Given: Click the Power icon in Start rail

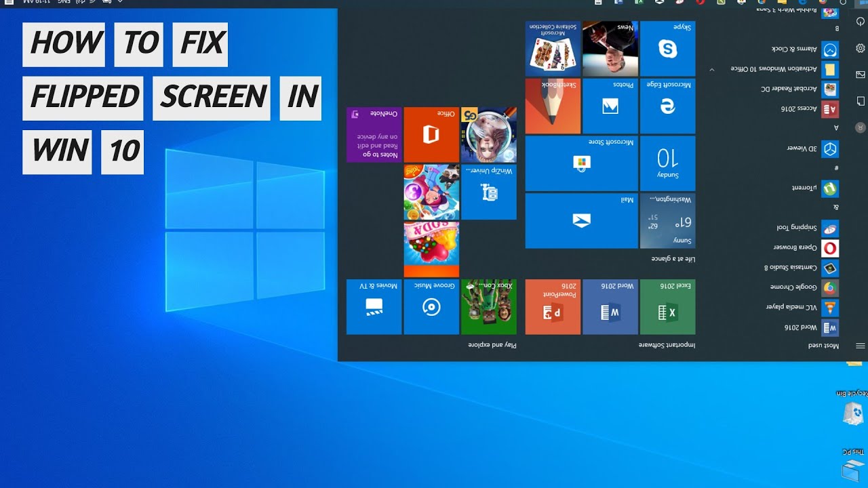Looking at the screenshot, I should pos(861,22).
